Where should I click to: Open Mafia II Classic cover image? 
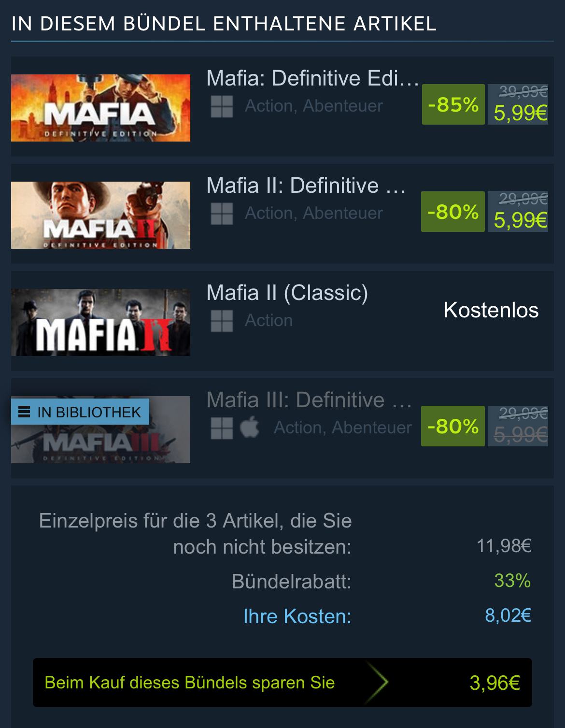(x=100, y=322)
